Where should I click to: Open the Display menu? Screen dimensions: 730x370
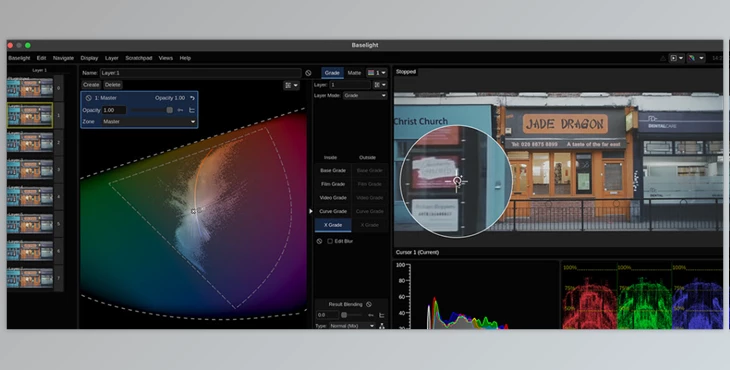[89, 58]
